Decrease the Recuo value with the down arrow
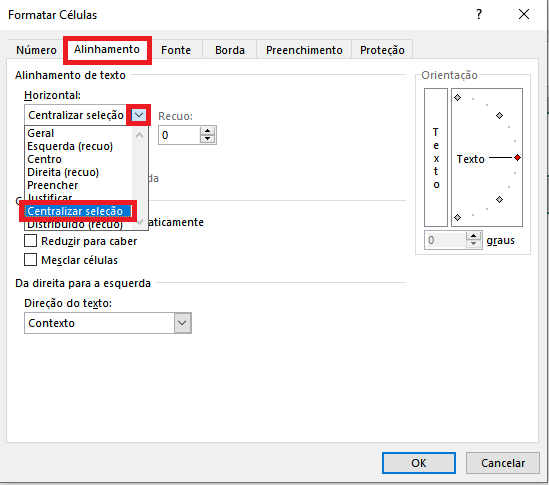 pos(208,139)
